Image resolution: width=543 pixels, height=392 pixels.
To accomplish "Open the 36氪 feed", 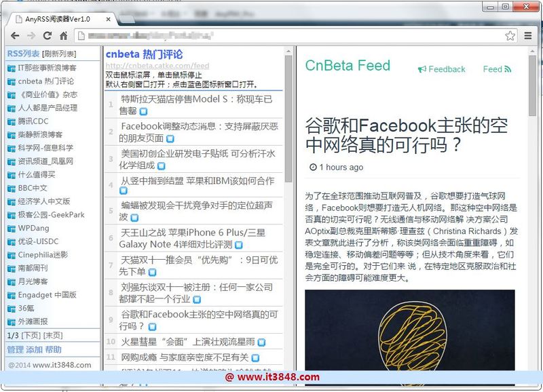I will tap(26, 309).
